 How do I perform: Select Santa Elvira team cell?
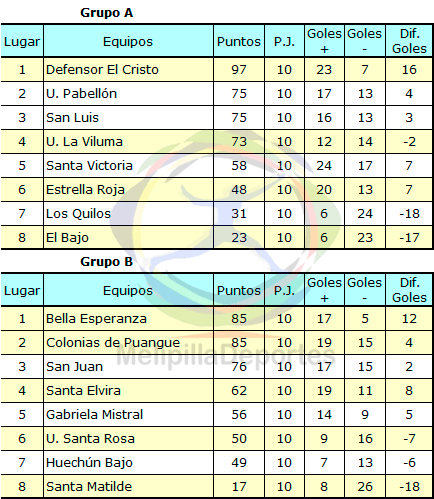click(x=128, y=390)
